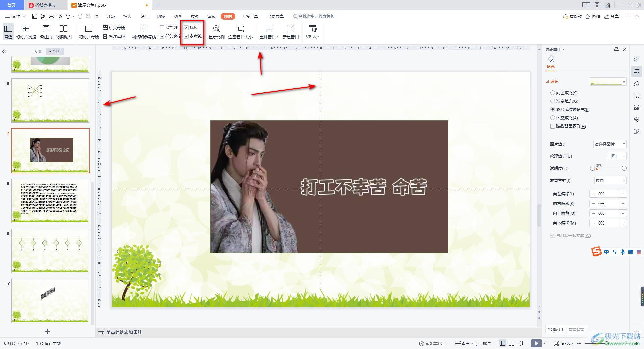Collapse the slide panel with double-chevron icon
This screenshot has width=644, height=349.
4,52
